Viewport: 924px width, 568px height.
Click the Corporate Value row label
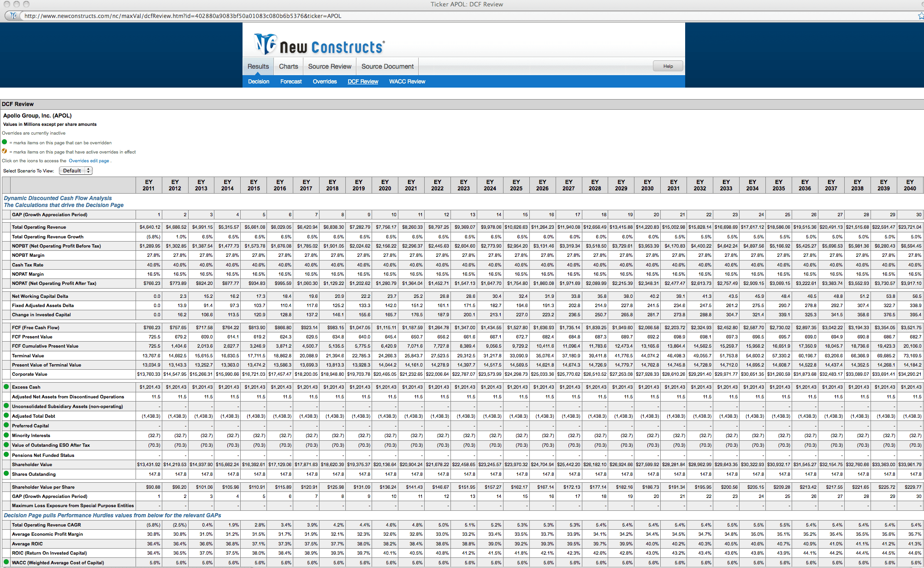pos(30,374)
